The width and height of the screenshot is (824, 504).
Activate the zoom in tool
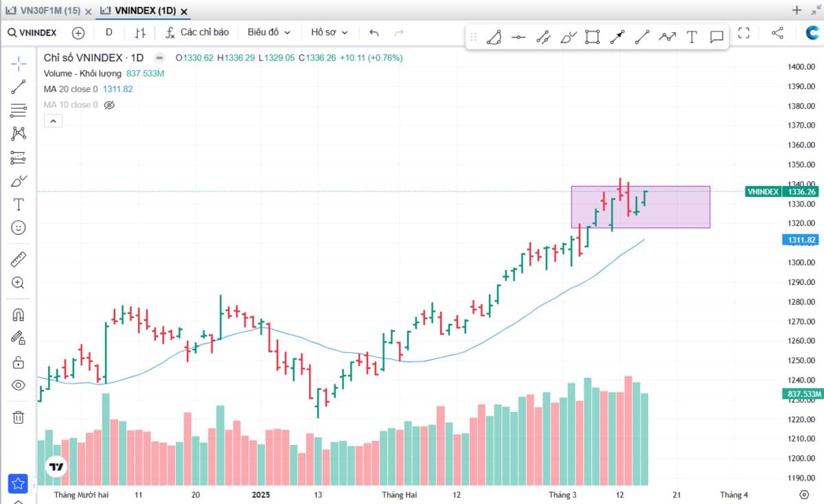pyautogui.click(x=19, y=283)
